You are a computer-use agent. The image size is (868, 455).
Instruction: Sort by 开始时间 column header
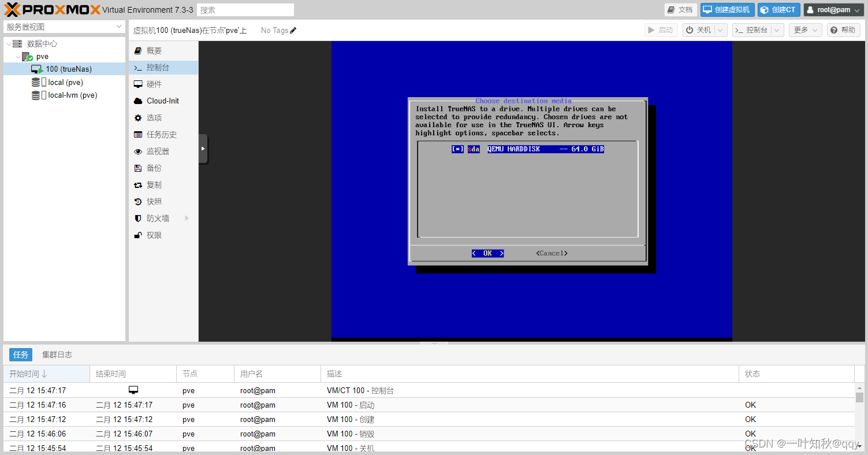(47, 373)
